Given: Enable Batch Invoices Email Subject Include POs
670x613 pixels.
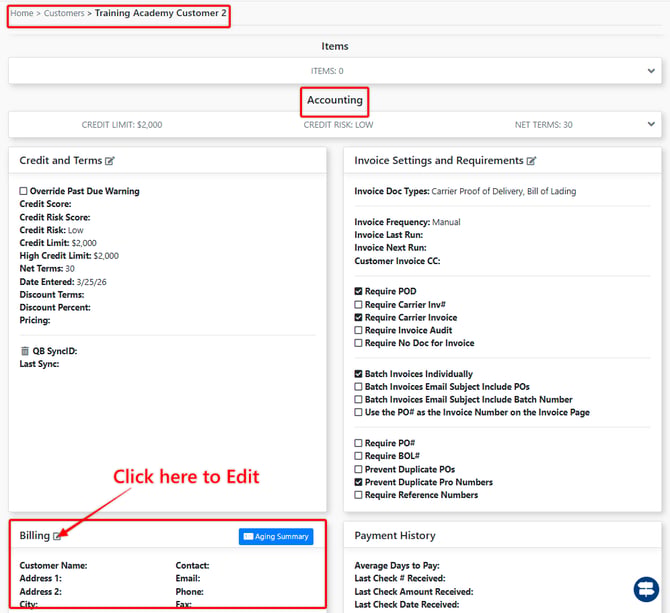Looking at the screenshot, I should pos(359,387).
